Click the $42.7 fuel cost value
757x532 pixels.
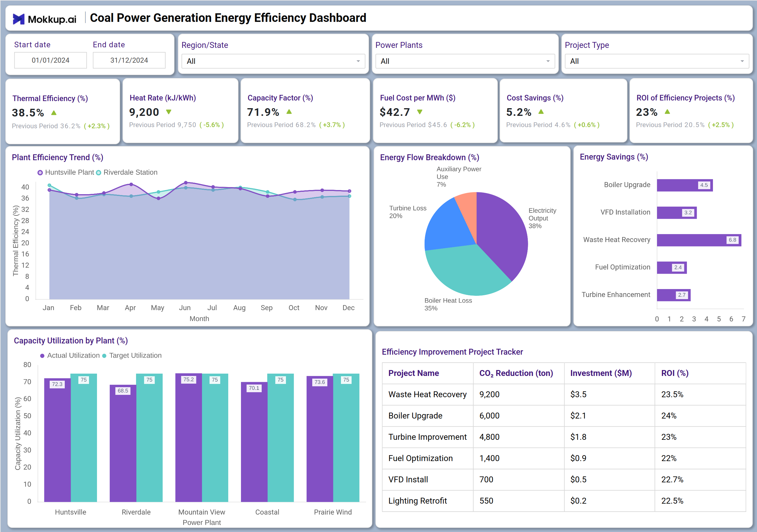pos(395,112)
